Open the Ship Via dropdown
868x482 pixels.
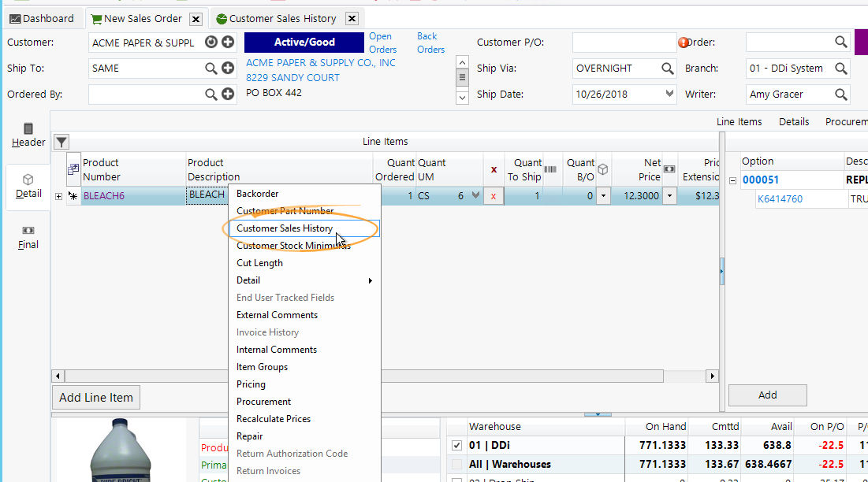tap(667, 69)
